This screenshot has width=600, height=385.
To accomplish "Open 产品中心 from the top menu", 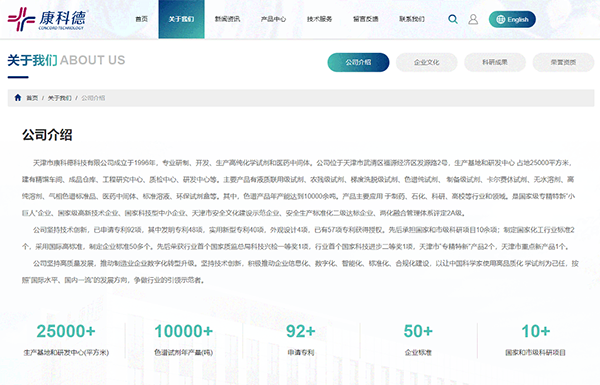I will pos(273,19).
